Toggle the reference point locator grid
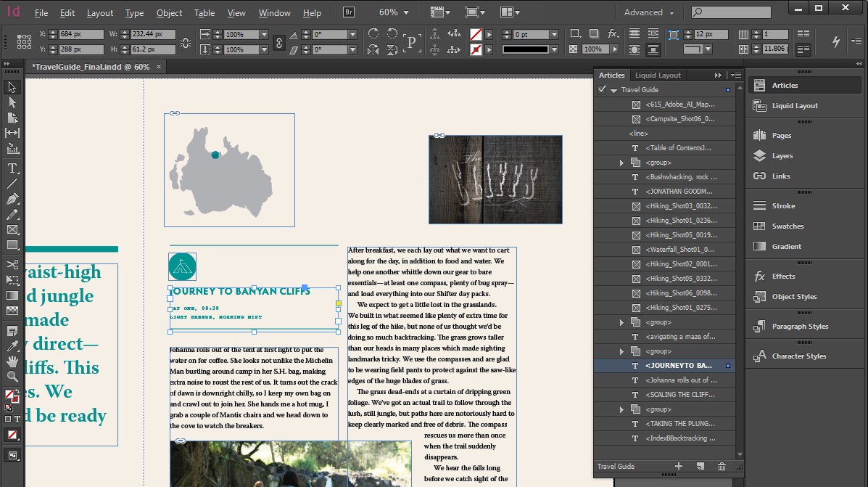Screen dimensions: 868x487 click(23, 42)
